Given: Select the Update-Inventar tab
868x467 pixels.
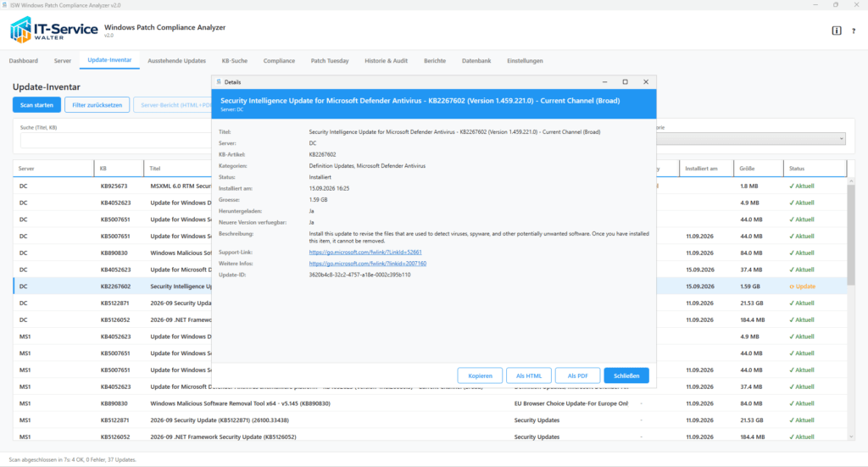Looking at the screenshot, I should pyautogui.click(x=109, y=60).
